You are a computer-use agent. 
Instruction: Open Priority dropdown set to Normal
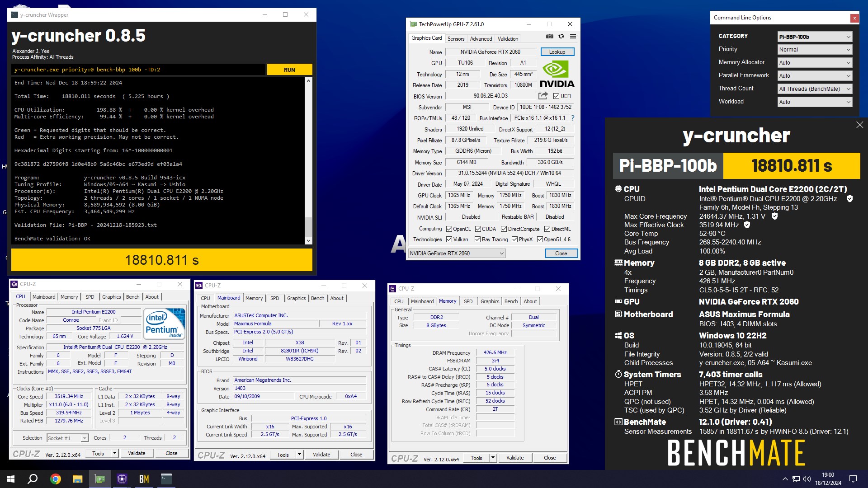point(815,50)
